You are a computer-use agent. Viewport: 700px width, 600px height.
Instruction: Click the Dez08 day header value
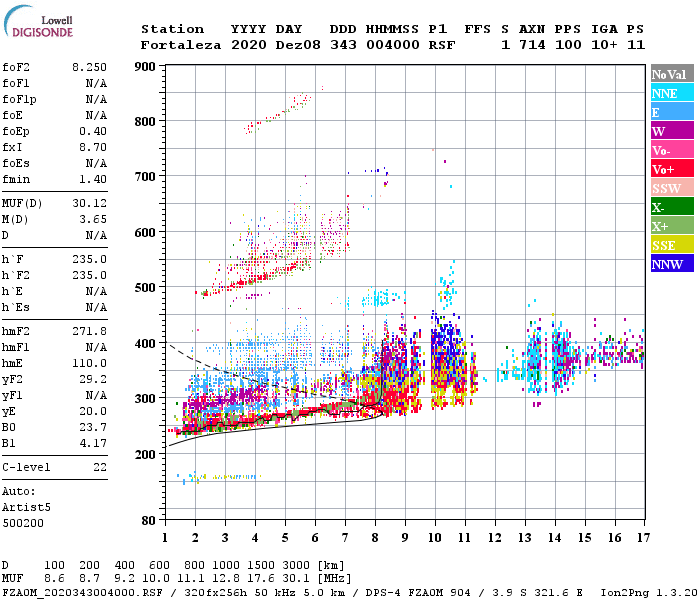[x=298, y=45]
